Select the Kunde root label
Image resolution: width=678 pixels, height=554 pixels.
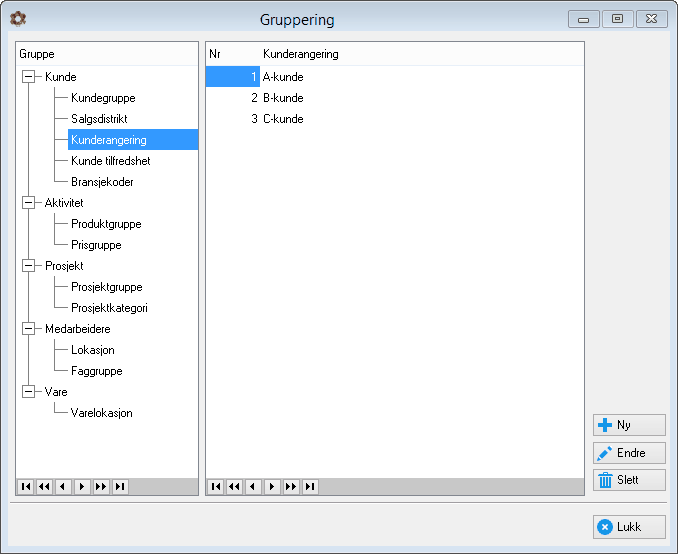pos(61,77)
